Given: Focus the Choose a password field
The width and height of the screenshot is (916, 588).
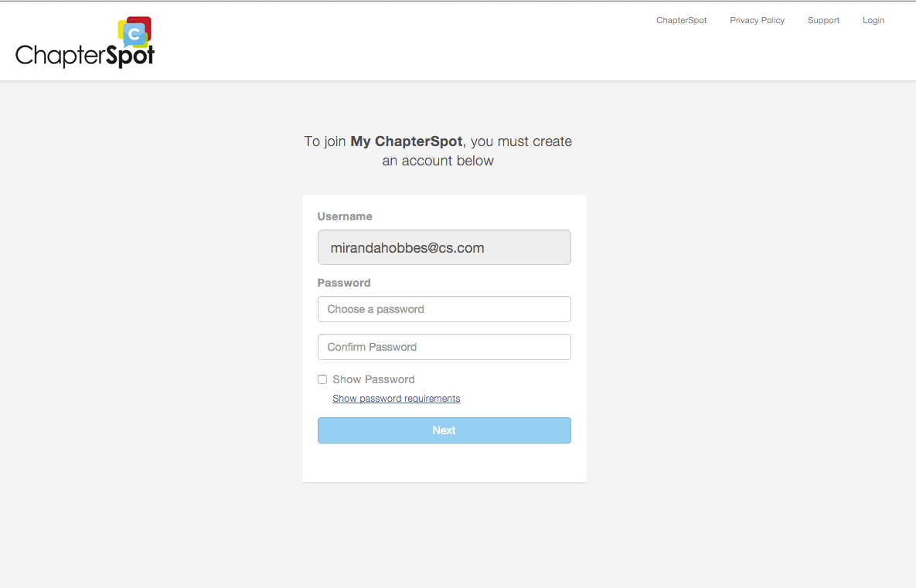Looking at the screenshot, I should (x=444, y=309).
